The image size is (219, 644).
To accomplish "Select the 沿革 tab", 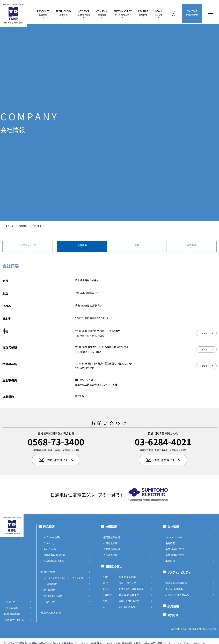I will point(137,246).
